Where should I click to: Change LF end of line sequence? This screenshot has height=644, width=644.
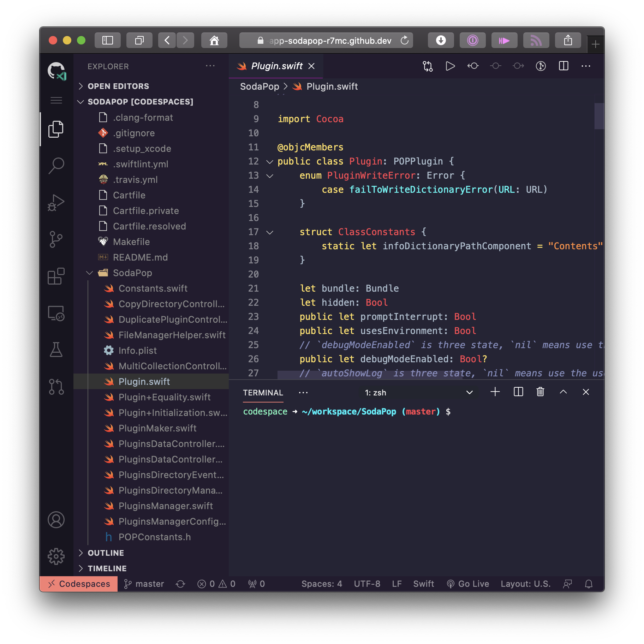point(397,584)
